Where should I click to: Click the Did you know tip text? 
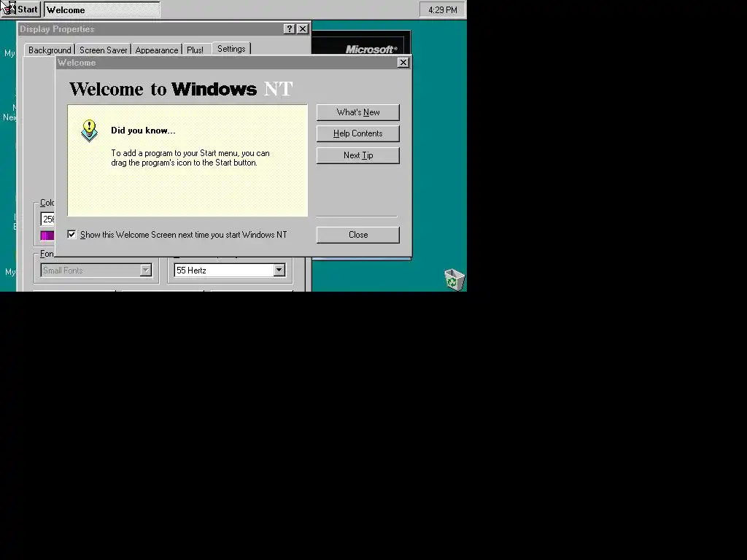[x=190, y=157]
